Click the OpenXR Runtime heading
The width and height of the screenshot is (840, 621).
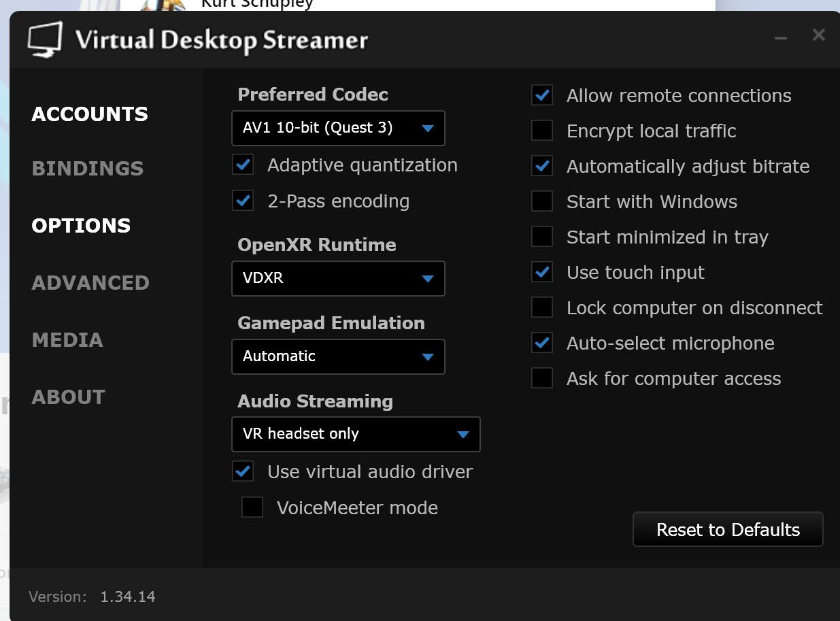click(x=317, y=245)
